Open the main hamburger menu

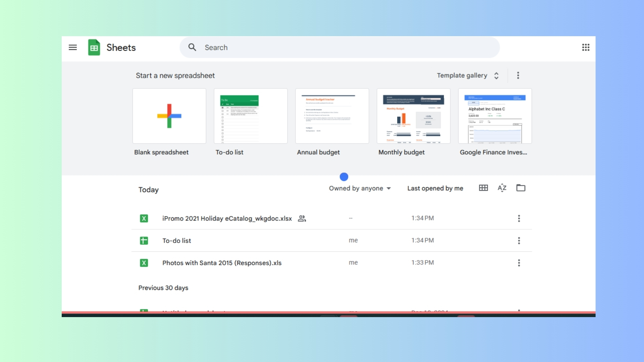tap(73, 48)
